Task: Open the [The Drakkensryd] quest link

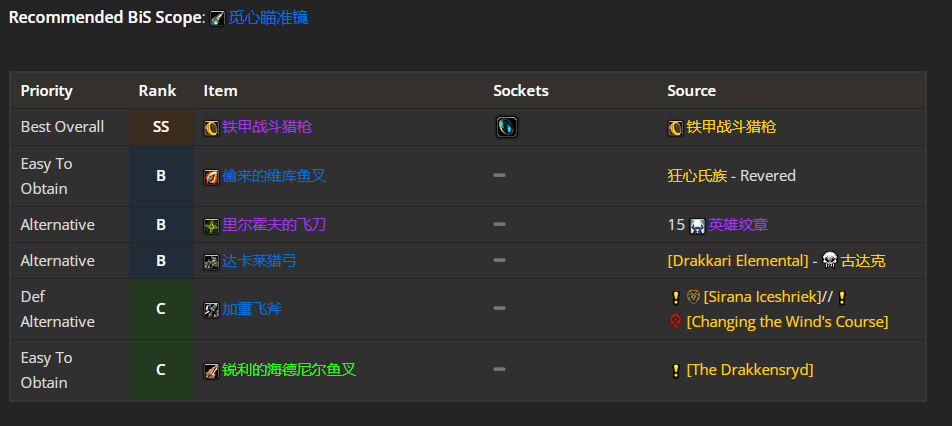Action: pos(749,370)
